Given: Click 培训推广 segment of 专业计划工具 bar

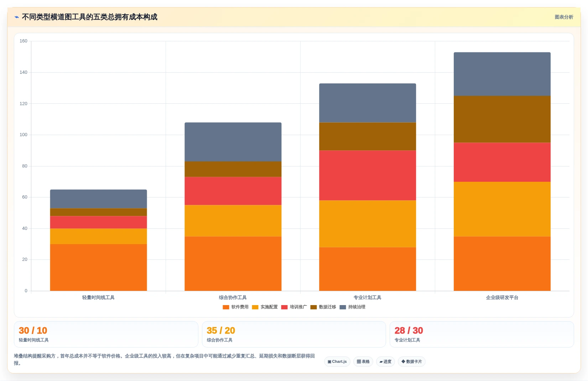Looking at the screenshot, I should tap(368, 175).
